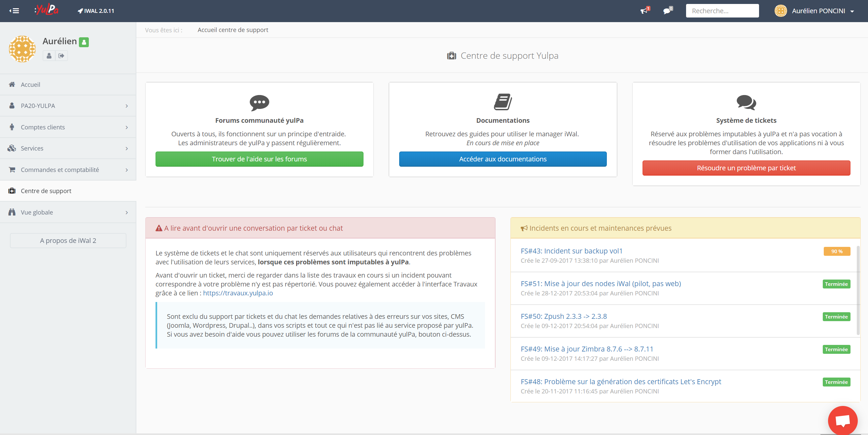Focus the Recherche search field
The width and height of the screenshot is (868, 435).
[x=722, y=11]
